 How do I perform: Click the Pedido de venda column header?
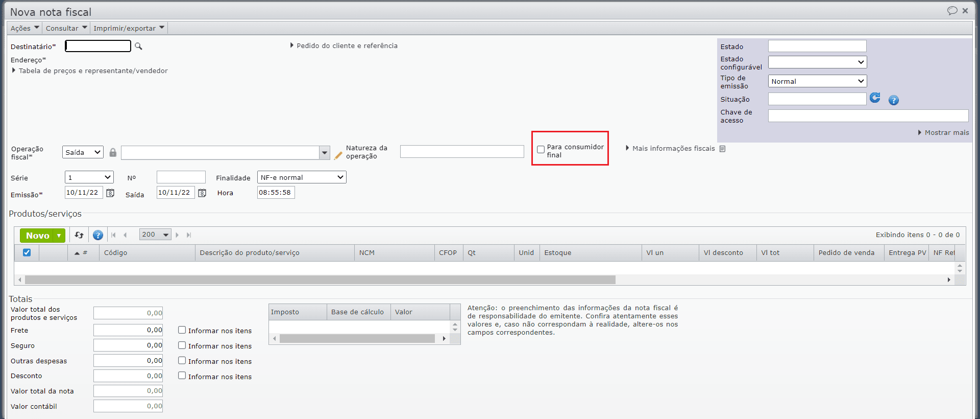tap(849, 253)
